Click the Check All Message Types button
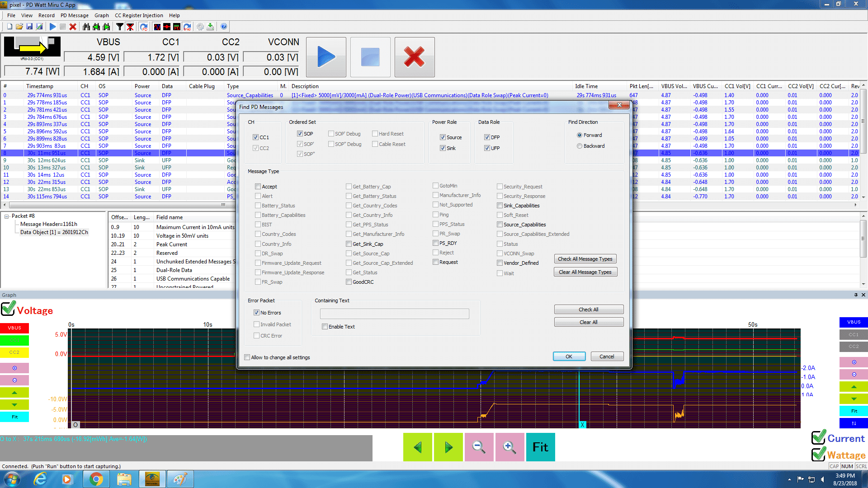 pos(585,258)
